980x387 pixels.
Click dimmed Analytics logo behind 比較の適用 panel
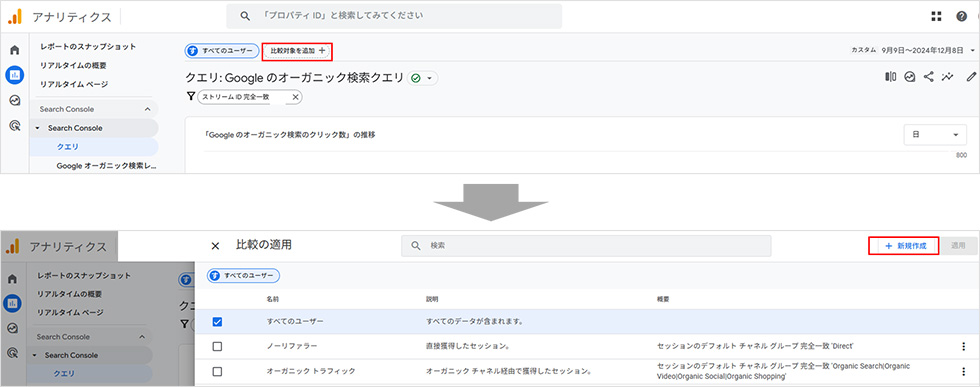(13, 246)
